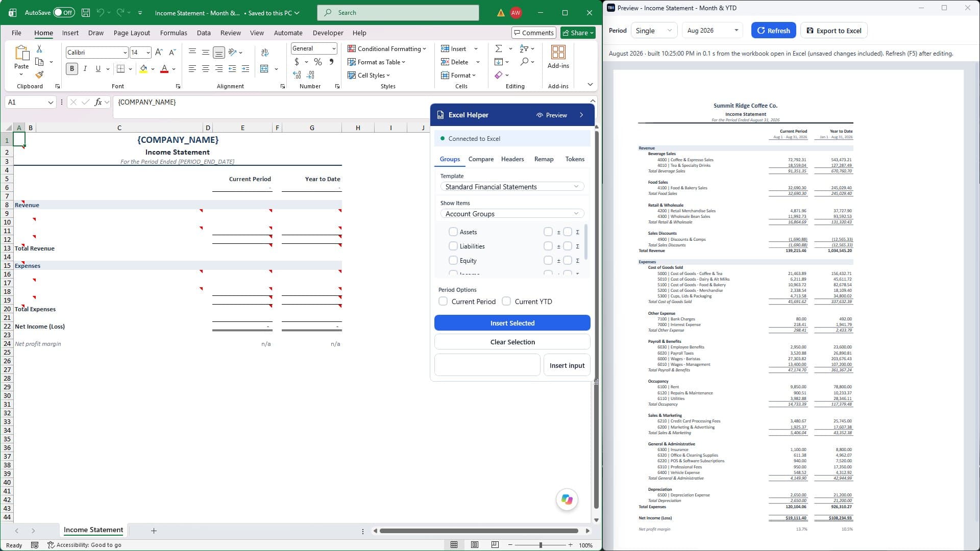Toggle Bold formatting in Font group
The height and width of the screenshot is (551, 980).
[71, 69]
